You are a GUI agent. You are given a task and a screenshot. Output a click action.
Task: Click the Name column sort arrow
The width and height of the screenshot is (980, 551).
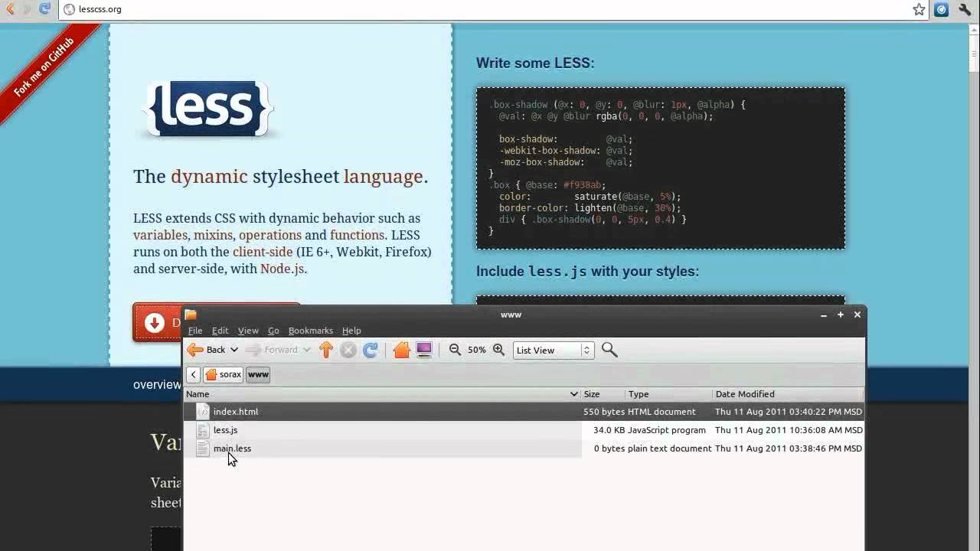[x=573, y=394]
